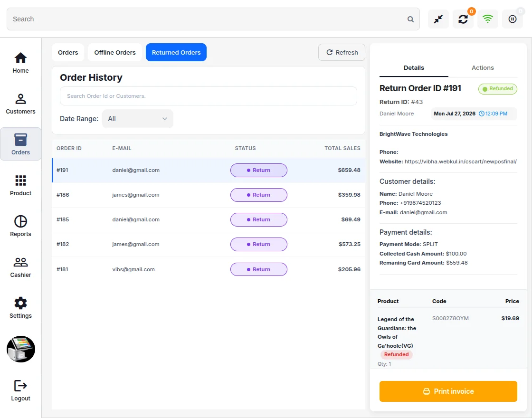Switch to the Orders tab
Viewport: 532px width, 418px height.
click(68, 52)
